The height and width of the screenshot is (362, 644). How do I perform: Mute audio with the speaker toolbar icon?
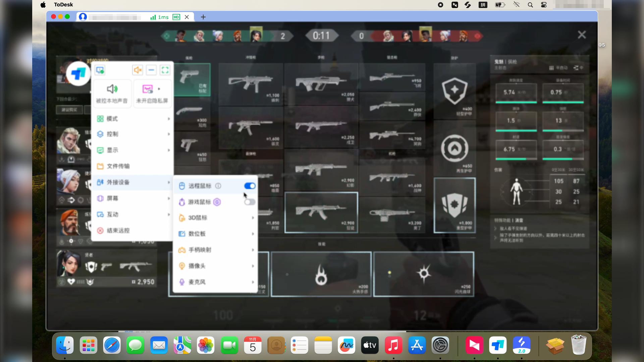click(x=137, y=70)
